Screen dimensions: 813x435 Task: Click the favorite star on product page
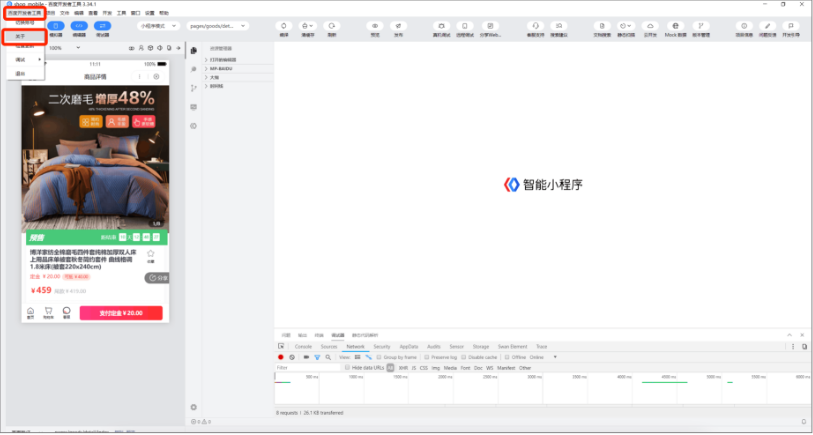click(151, 254)
